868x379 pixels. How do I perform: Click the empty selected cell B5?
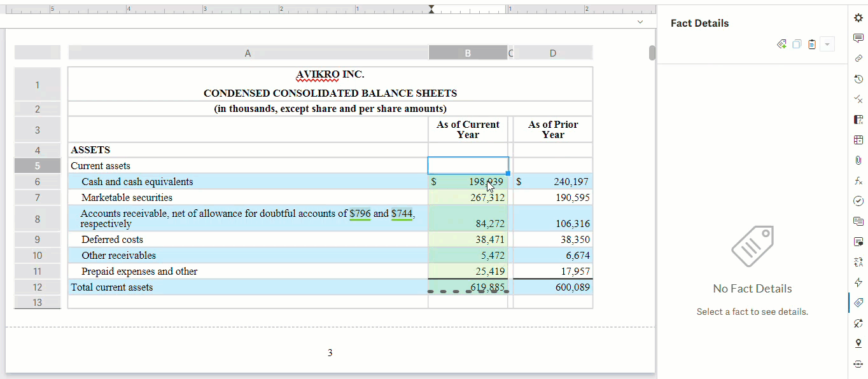[468, 165]
